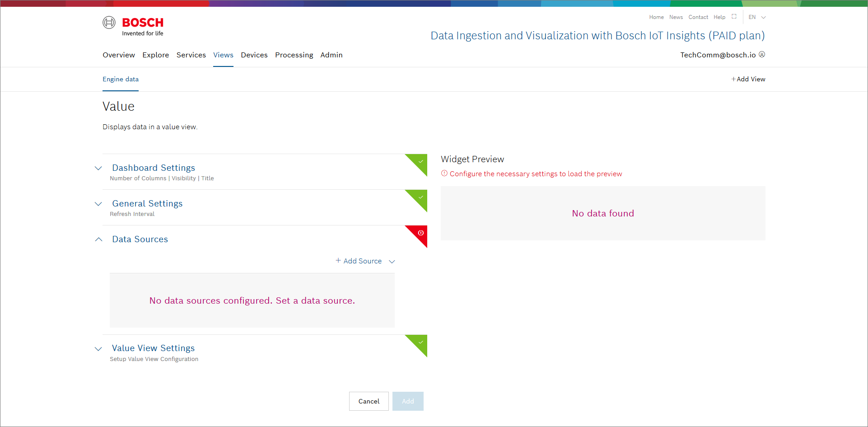Click the fullscreen icon next to Help
The image size is (868, 427).
click(x=734, y=17)
